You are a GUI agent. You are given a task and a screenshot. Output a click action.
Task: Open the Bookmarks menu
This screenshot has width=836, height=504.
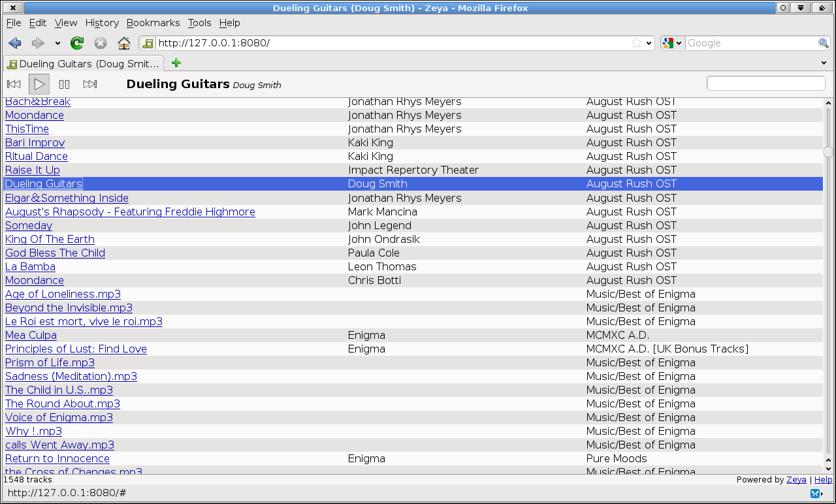[153, 23]
